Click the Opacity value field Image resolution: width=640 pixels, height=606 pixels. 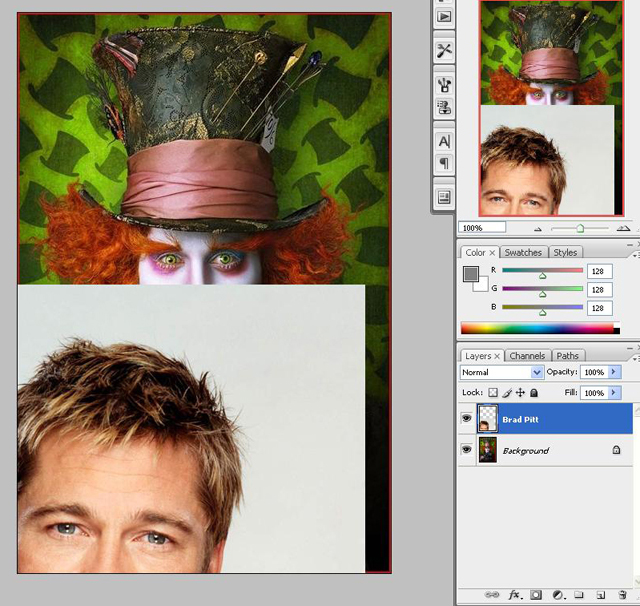[594, 372]
